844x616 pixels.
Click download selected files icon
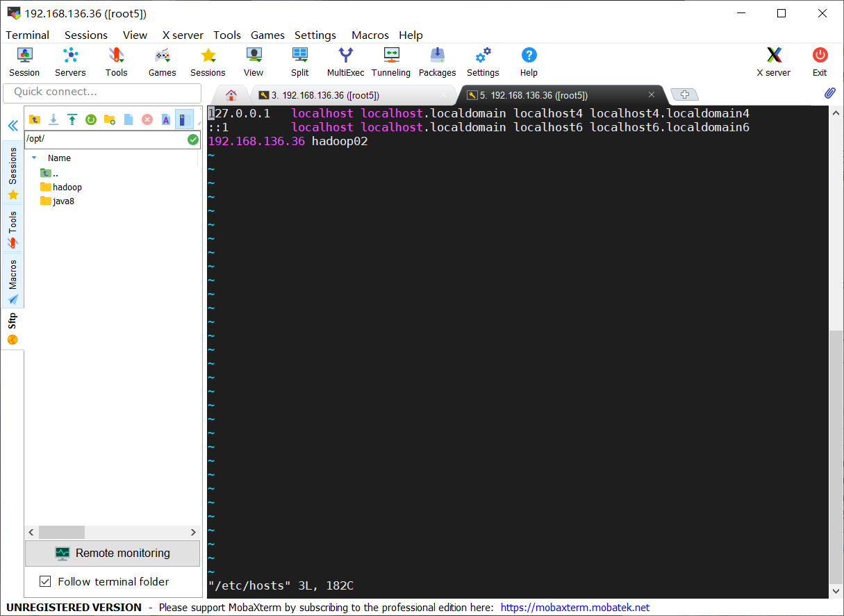(x=53, y=119)
